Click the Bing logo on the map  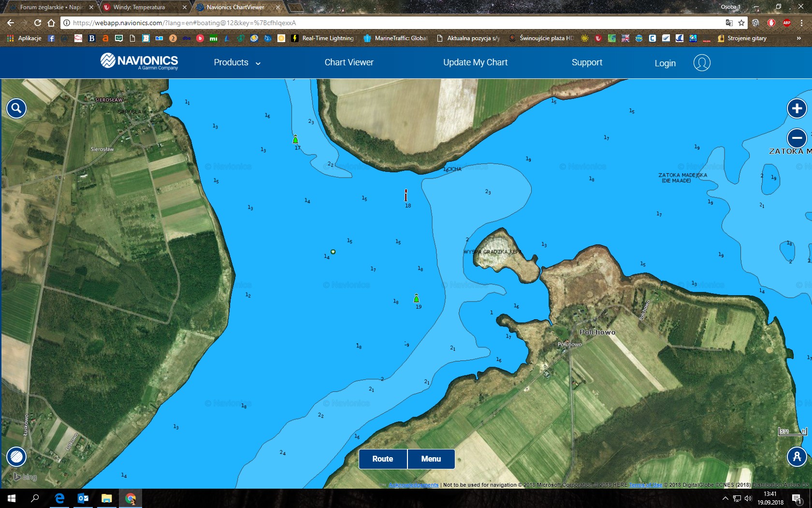pyautogui.click(x=25, y=477)
